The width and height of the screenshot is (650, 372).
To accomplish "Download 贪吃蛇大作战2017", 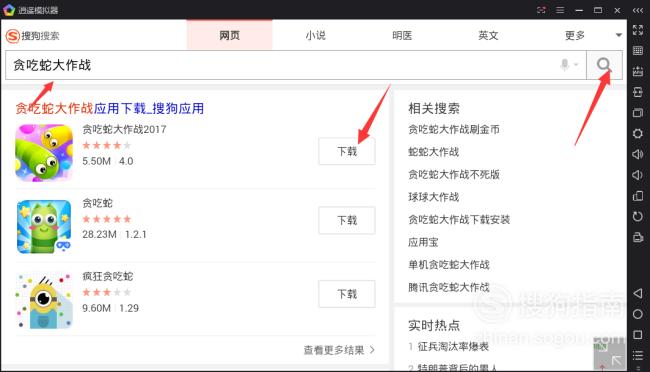I will 347,151.
